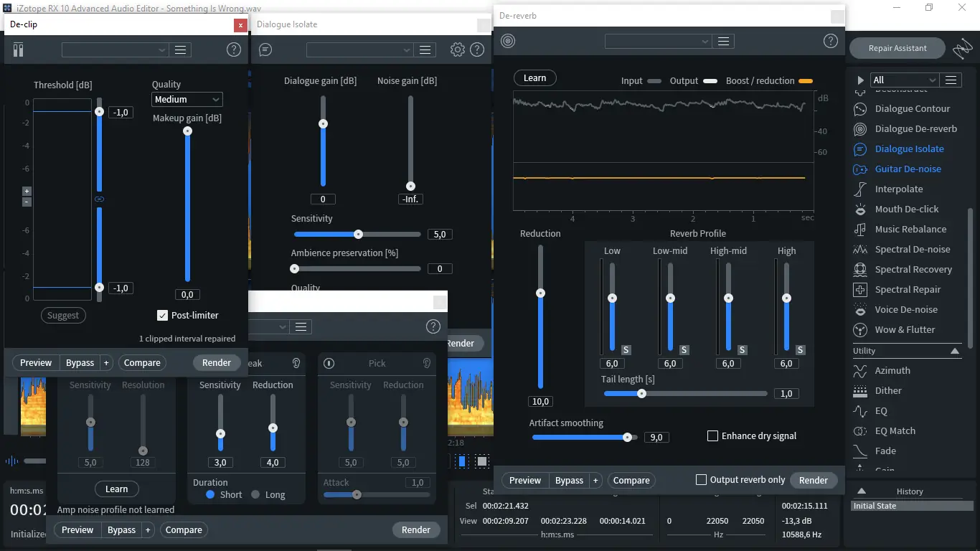Open the Spectral Repair module
980x551 pixels.
[908, 290]
